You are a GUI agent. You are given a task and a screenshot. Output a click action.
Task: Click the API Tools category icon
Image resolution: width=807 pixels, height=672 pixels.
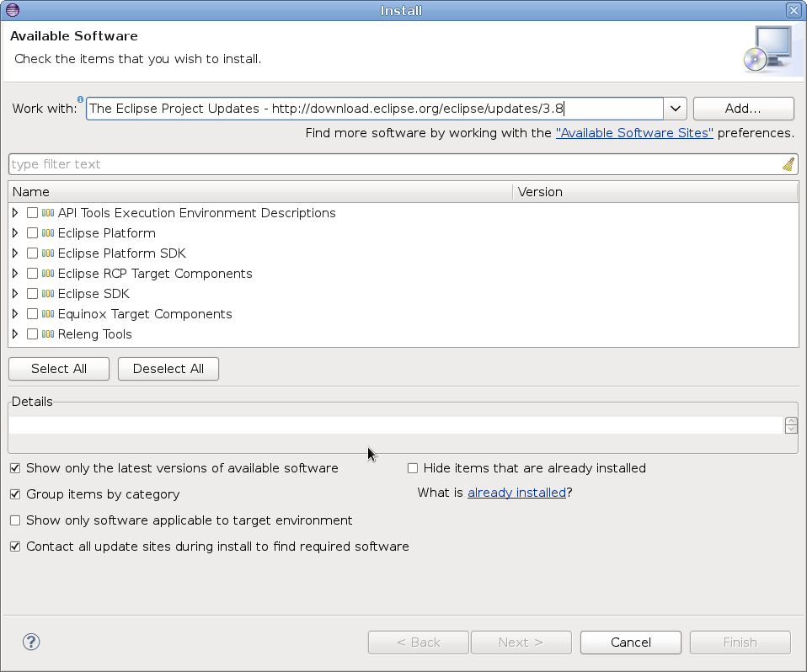click(x=48, y=212)
